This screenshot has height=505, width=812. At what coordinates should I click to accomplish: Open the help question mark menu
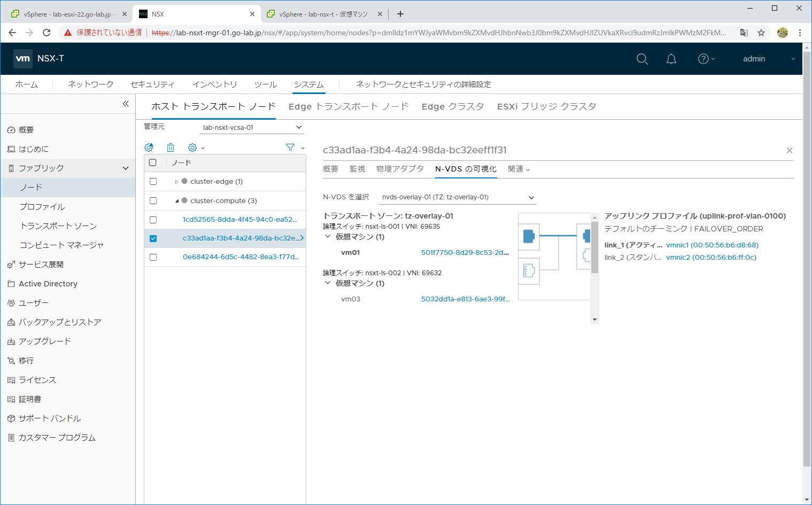click(x=706, y=59)
